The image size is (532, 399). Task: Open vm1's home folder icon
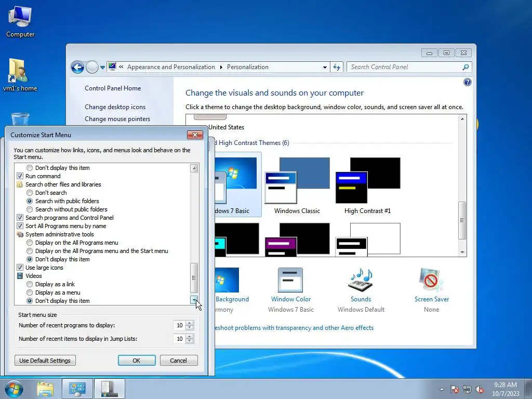click(20, 75)
